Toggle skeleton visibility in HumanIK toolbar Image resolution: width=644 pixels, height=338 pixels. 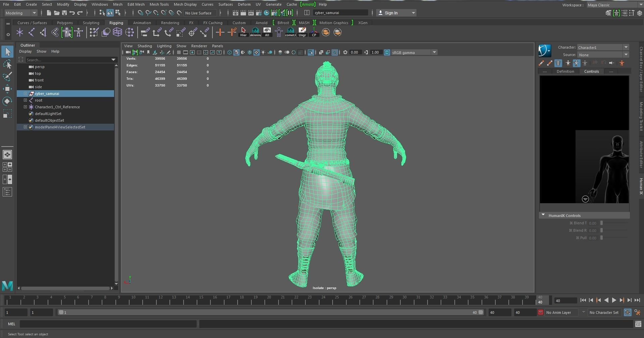point(558,63)
